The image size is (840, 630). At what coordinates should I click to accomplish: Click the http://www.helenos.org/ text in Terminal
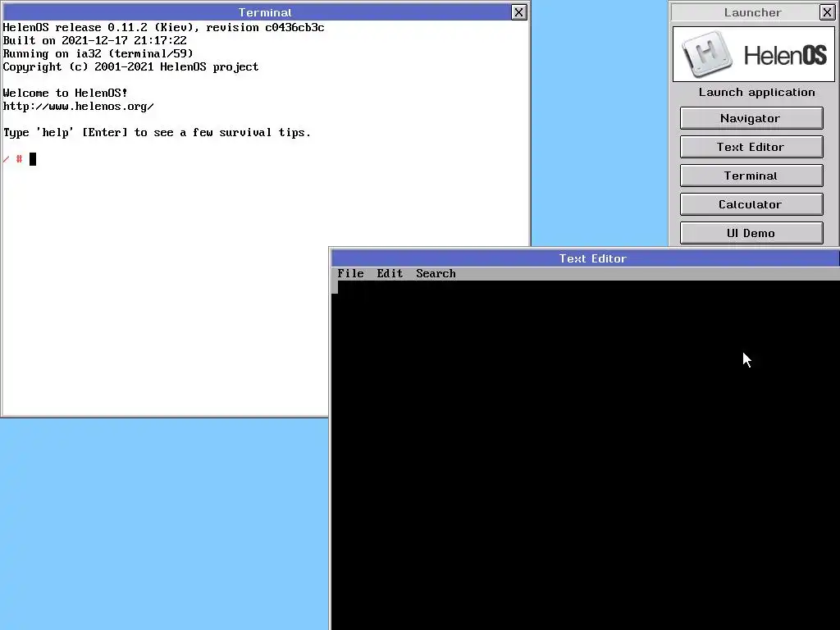(78, 106)
